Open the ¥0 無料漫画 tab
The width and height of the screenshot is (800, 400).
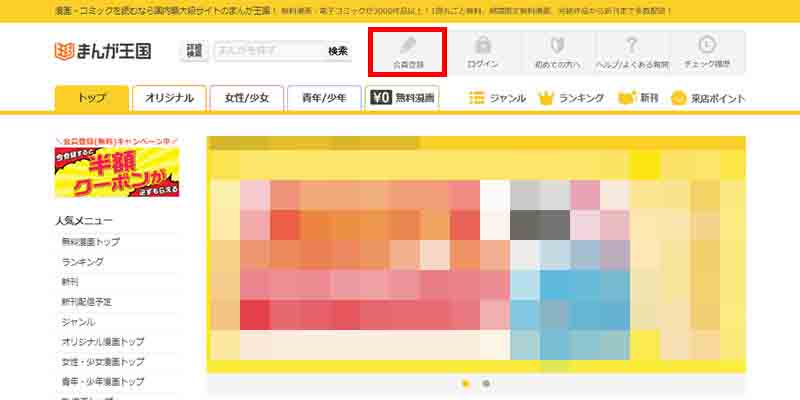click(x=402, y=98)
